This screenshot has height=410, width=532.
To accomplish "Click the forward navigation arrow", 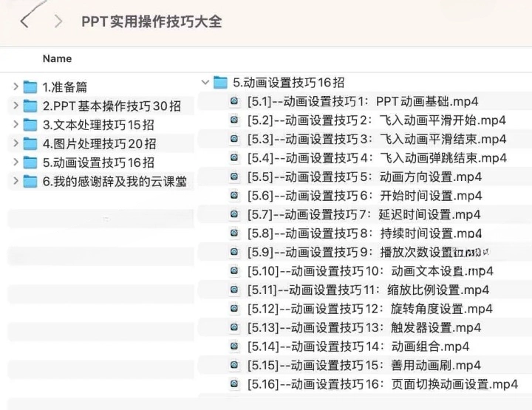I will coord(58,21).
